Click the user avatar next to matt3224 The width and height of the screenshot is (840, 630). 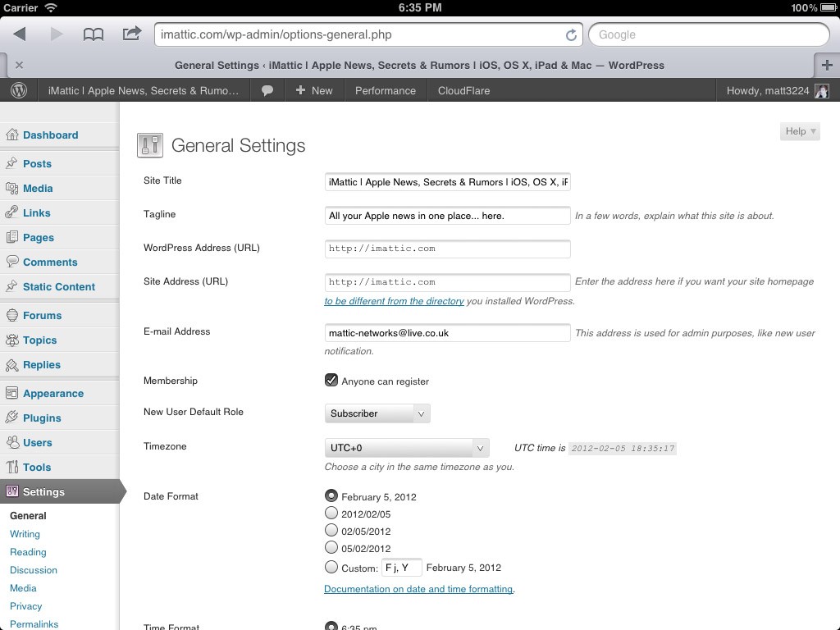click(822, 90)
